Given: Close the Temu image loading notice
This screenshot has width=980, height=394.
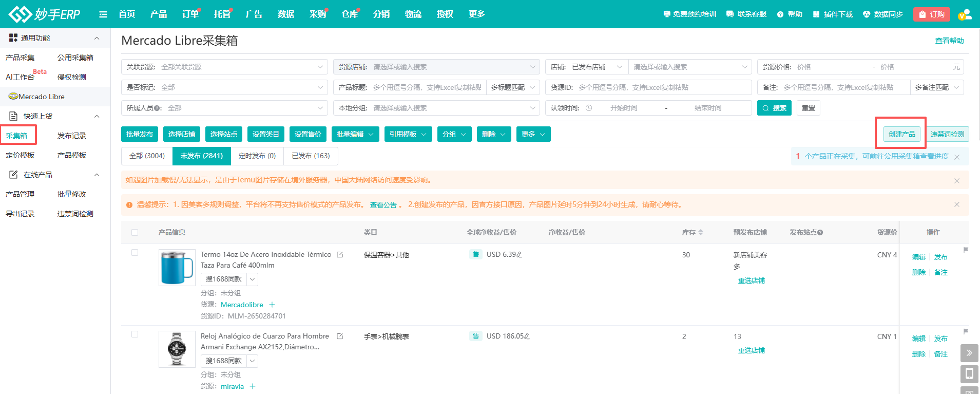Looking at the screenshot, I should (x=957, y=180).
